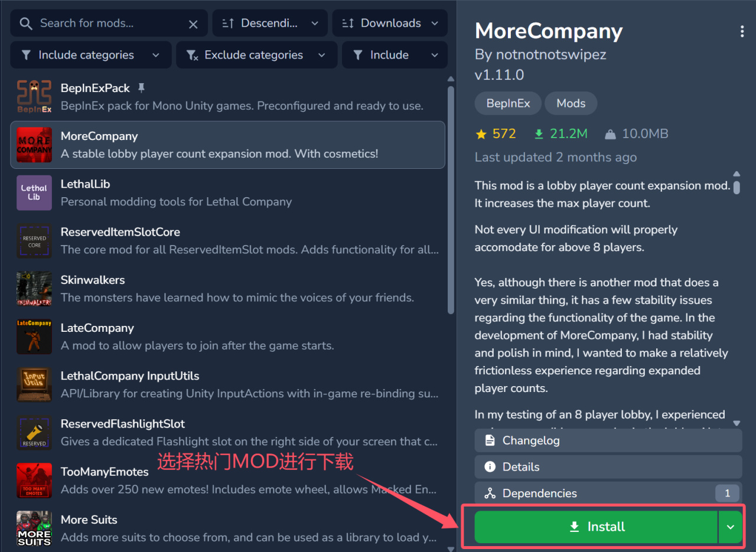The width and height of the screenshot is (756, 552).
Task: Click the Dependencies tree icon
Action: point(490,493)
